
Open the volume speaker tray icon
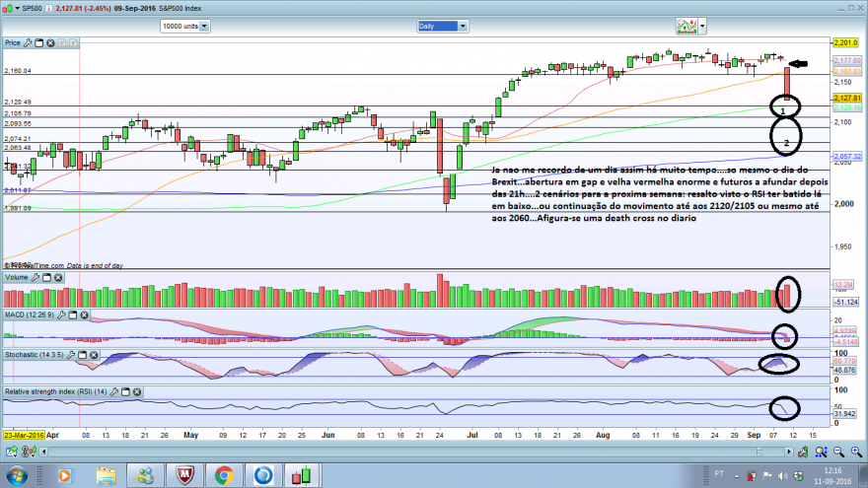coord(782,476)
